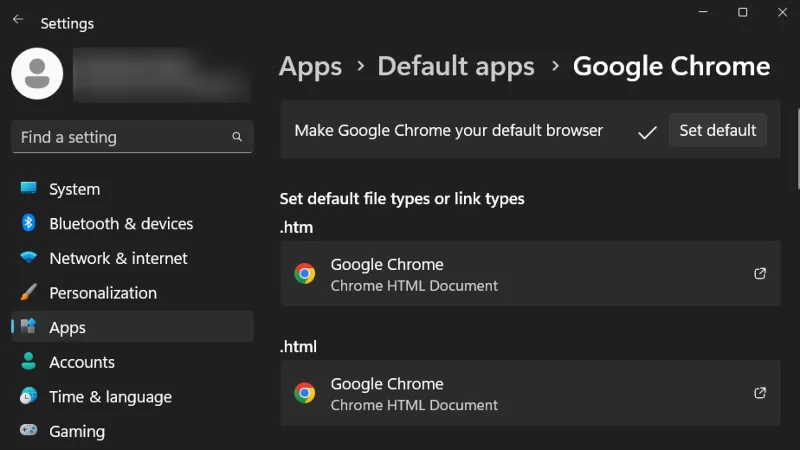
Task: Click "Make Google Chrome your default browser" text
Action: pos(448,131)
